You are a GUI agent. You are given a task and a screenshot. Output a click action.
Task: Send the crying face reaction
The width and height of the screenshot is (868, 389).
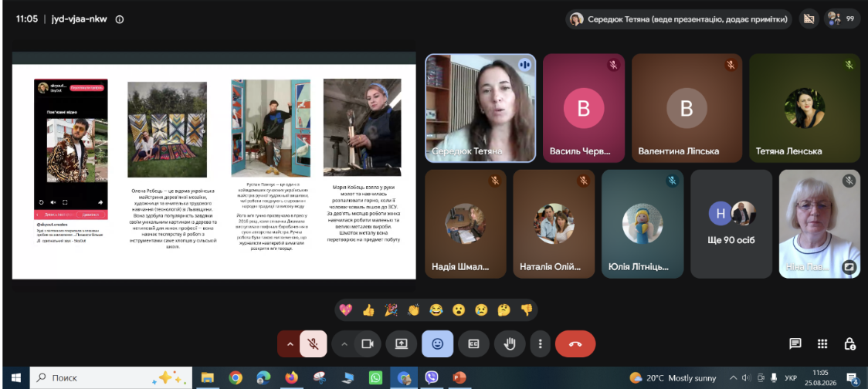[x=481, y=310]
